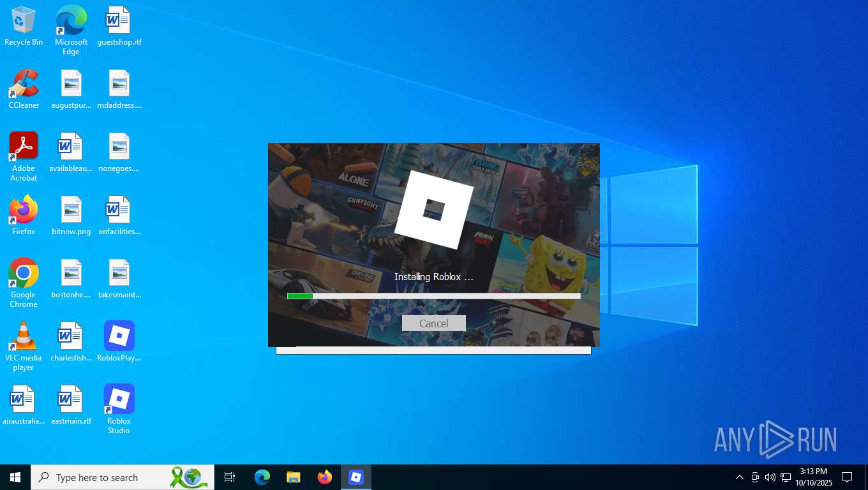Launch Roblox Studio desktop shortcut
868x490 pixels.
click(x=119, y=410)
